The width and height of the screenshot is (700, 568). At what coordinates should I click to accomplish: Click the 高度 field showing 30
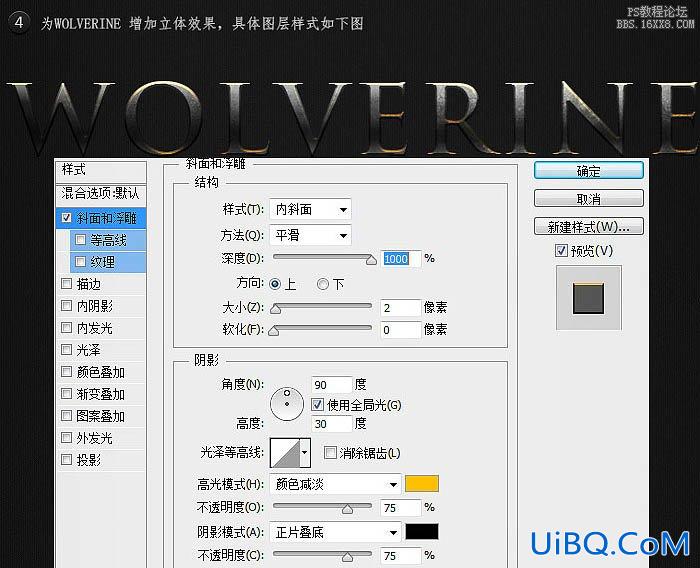332,424
